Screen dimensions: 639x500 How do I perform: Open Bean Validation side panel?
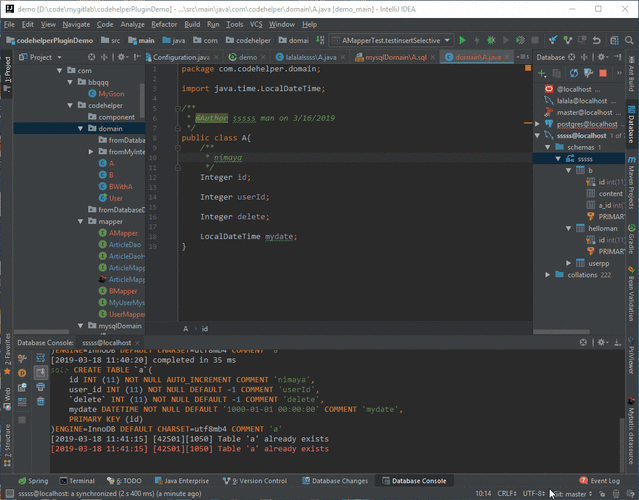coord(631,294)
